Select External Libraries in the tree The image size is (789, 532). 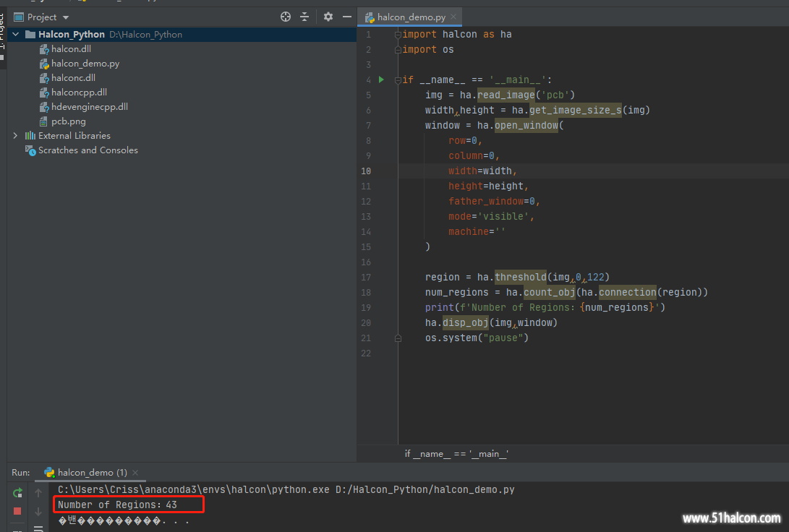[x=74, y=136]
